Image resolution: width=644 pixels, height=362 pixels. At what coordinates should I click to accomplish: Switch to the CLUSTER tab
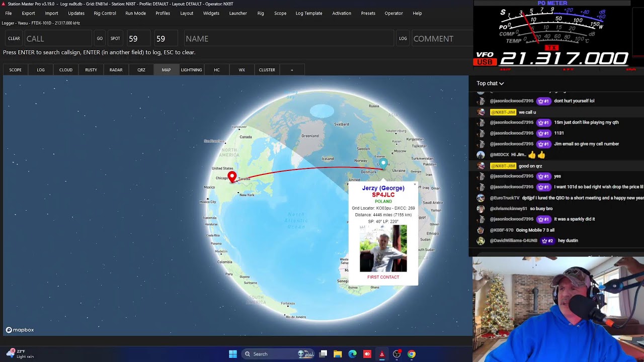pyautogui.click(x=267, y=70)
